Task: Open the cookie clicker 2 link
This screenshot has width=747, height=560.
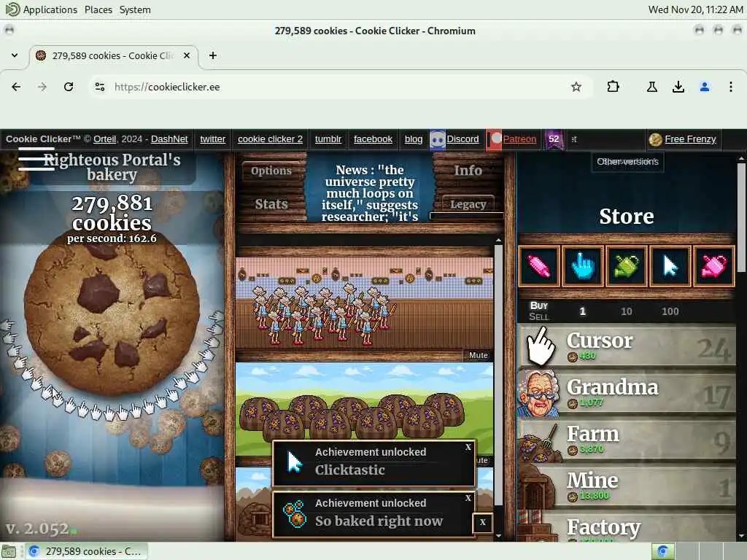Action: [x=270, y=139]
